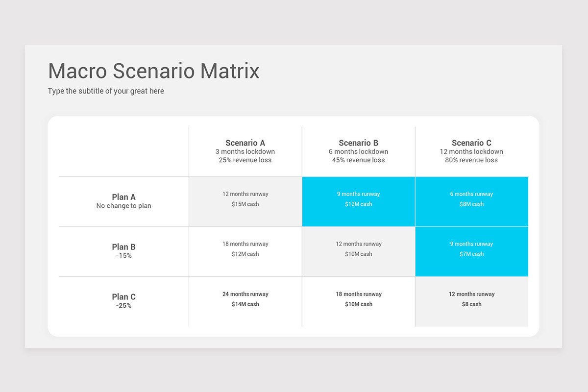Image resolution: width=588 pixels, height=392 pixels.
Task: Click the subtitle placeholder text
Action: [106, 91]
